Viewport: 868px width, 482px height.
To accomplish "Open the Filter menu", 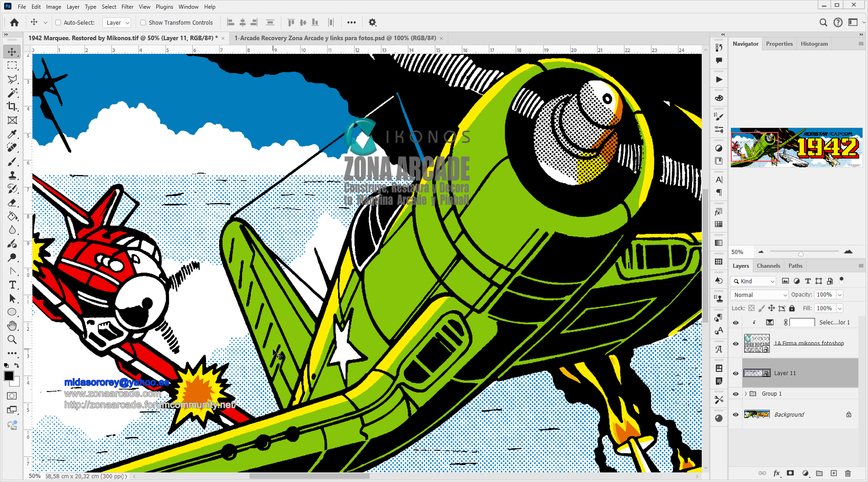I will click(127, 7).
